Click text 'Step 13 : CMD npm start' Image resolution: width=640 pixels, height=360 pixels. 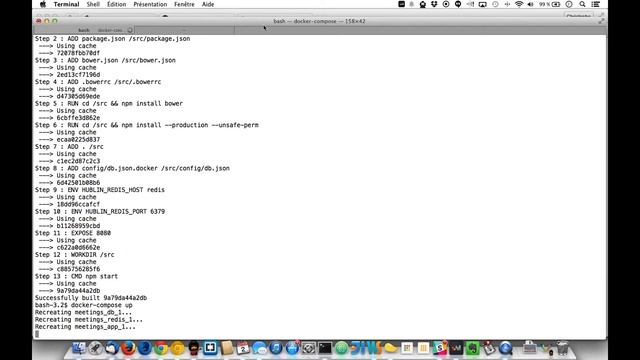coord(76,276)
